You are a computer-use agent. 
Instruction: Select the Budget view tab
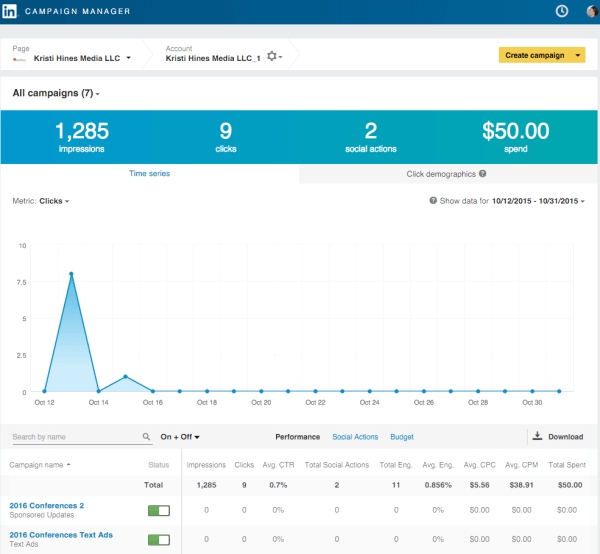[x=402, y=437]
